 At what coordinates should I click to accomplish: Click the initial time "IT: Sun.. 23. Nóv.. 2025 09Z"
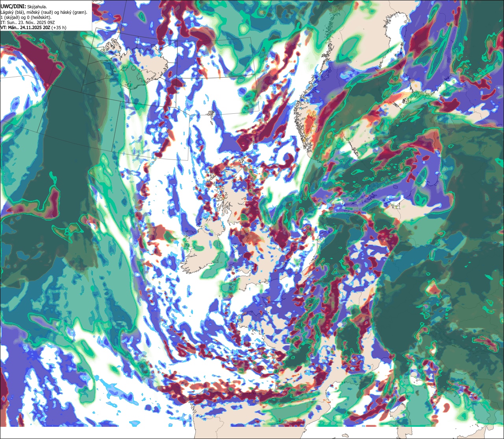pos(28,23)
